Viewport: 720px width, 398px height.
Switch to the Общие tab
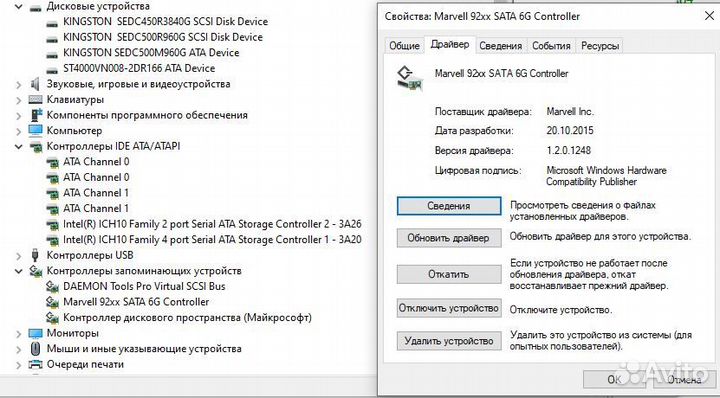coord(404,46)
